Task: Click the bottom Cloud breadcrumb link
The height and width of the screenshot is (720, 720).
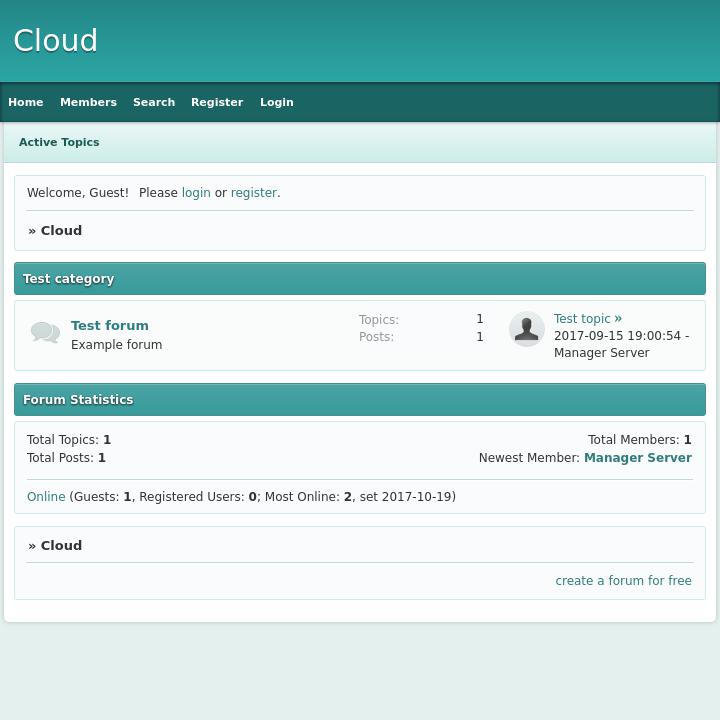Action: 61,545
